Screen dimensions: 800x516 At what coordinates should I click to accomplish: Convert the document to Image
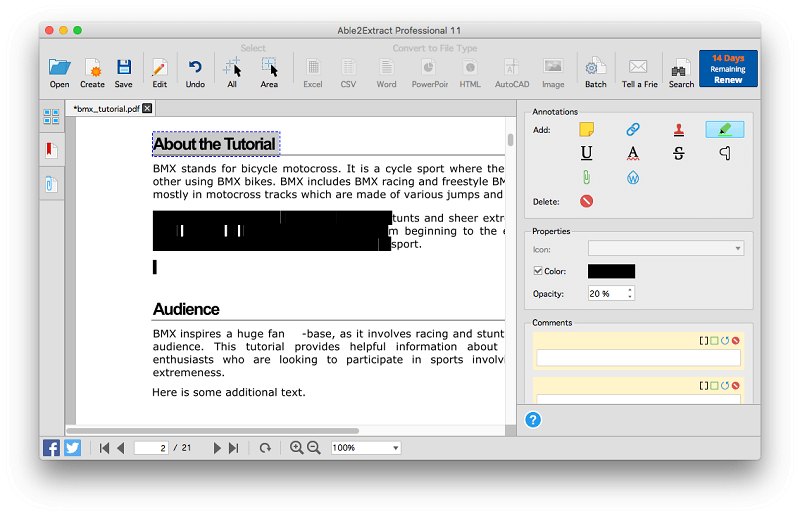click(553, 73)
